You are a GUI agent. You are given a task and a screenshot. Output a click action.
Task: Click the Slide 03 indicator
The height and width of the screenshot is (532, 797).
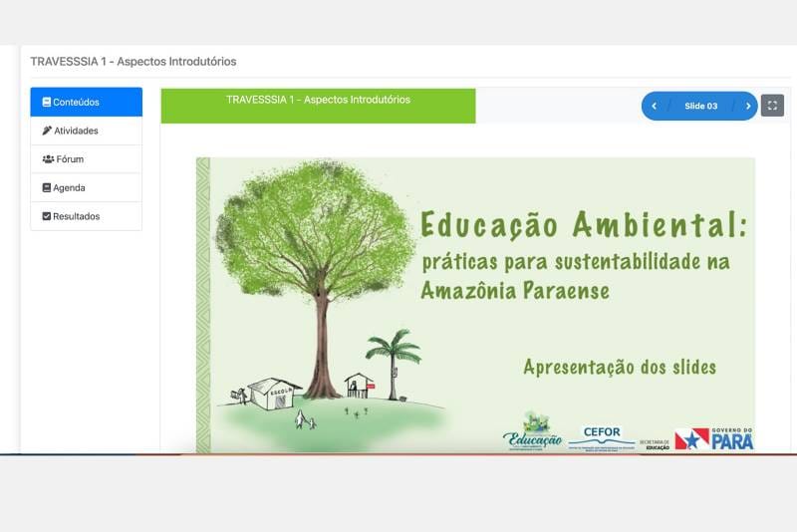point(700,106)
